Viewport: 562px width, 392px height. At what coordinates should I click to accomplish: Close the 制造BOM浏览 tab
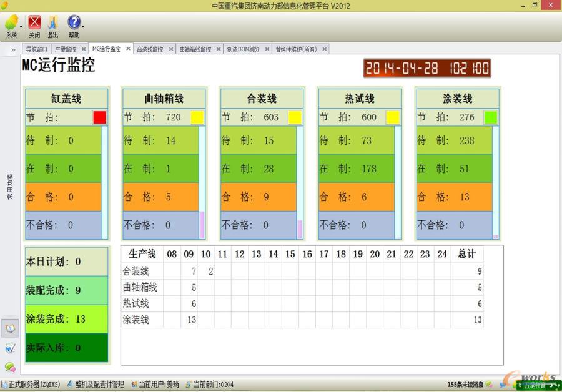click(267, 49)
